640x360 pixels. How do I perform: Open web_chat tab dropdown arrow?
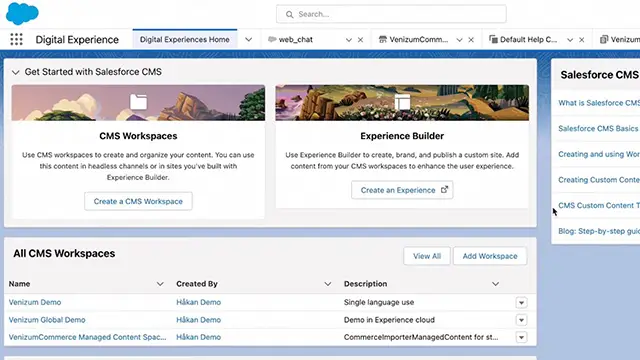click(x=349, y=40)
